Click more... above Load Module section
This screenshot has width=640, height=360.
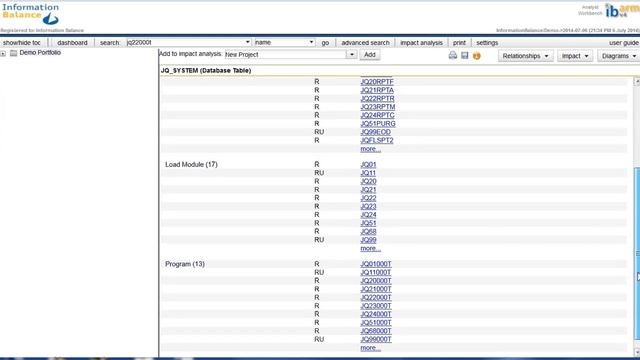click(x=371, y=149)
